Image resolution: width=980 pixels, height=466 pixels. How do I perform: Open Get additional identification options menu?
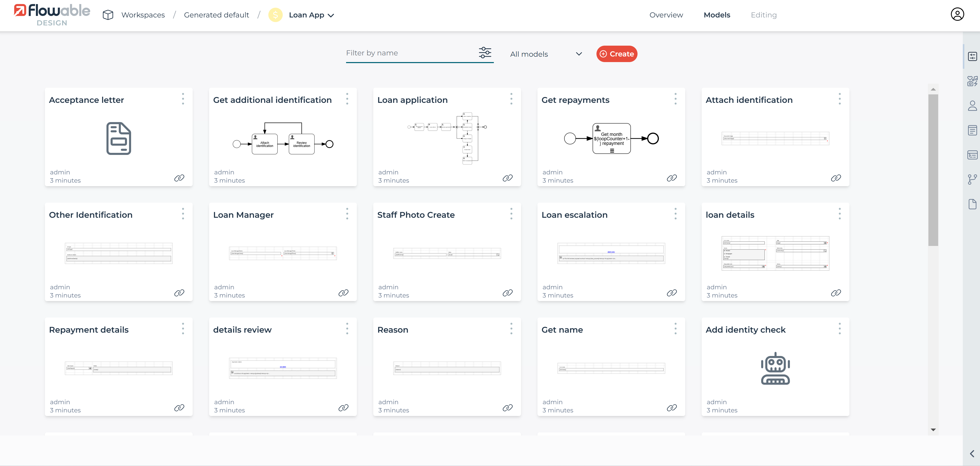[347, 99]
